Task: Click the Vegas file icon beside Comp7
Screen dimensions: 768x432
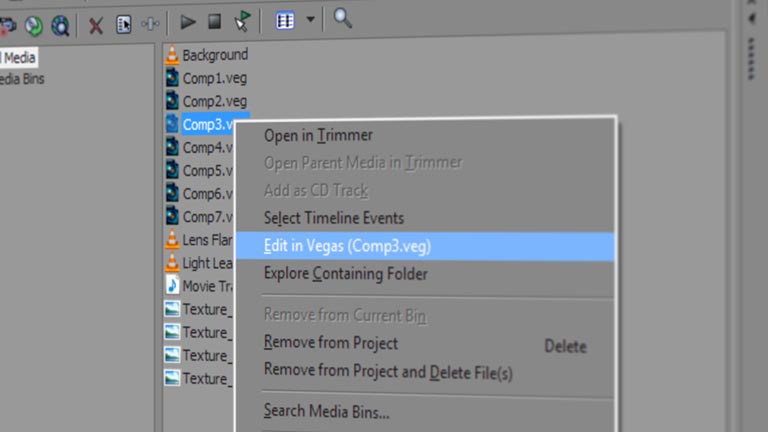Action: (172, 216)
